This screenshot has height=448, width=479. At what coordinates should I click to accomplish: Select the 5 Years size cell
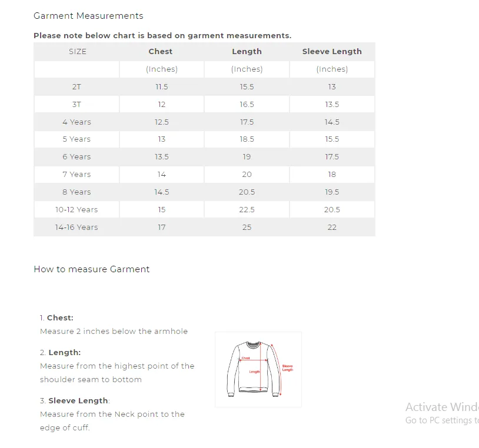[x=76, y=139]
